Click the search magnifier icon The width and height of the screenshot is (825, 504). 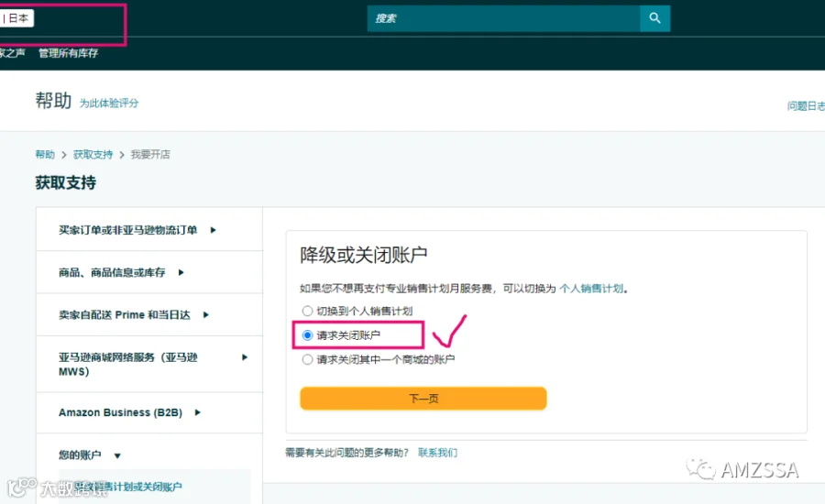click(654, 18)
